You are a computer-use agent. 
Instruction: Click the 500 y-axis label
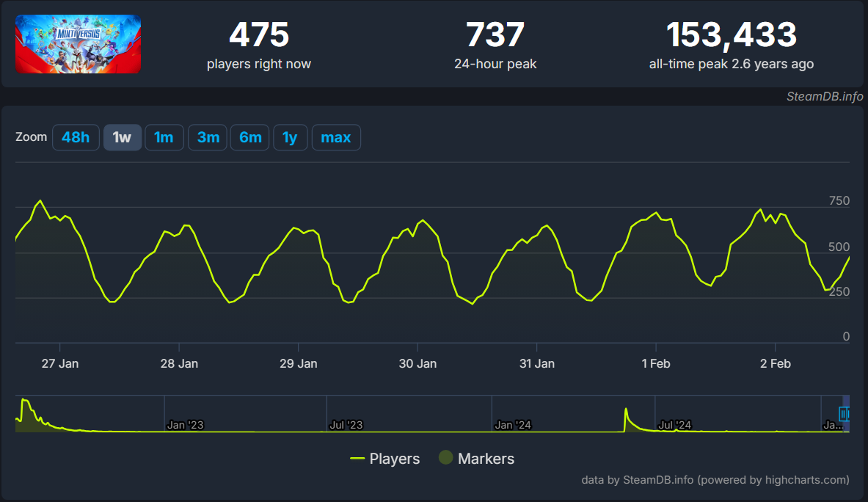(x=839, y=247)
